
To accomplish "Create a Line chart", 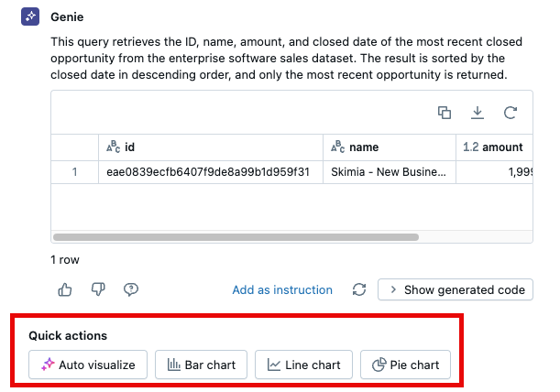I will coord(304,365).
